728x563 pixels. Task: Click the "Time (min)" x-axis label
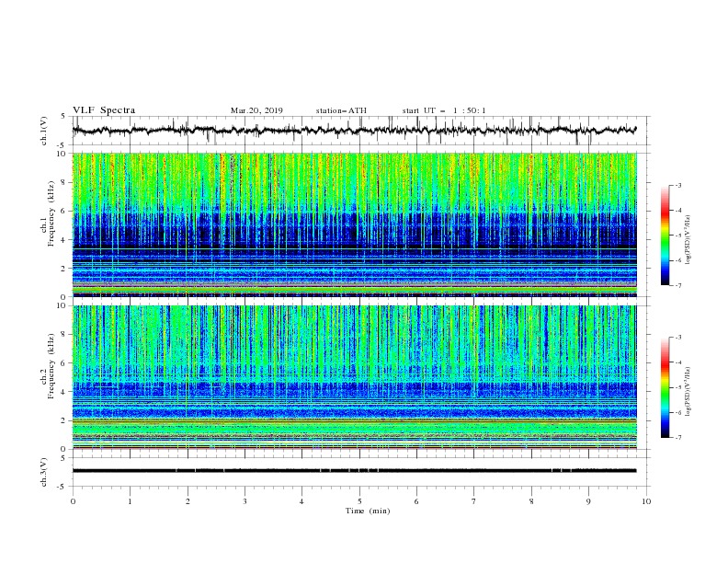tap(368, 511)
